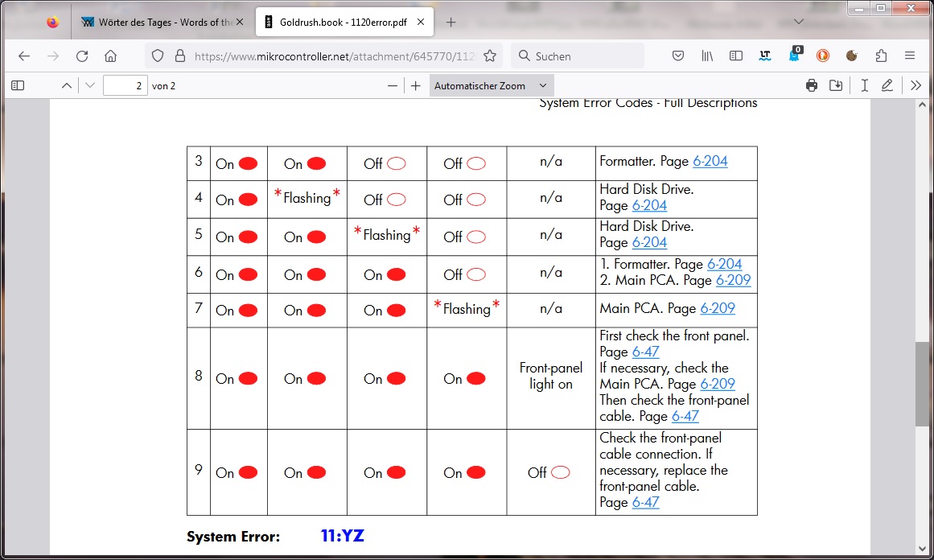The height and width of the screenshot is (560, 934).
Task: Click the PDF page number field
Action: [x=125, y=86]
